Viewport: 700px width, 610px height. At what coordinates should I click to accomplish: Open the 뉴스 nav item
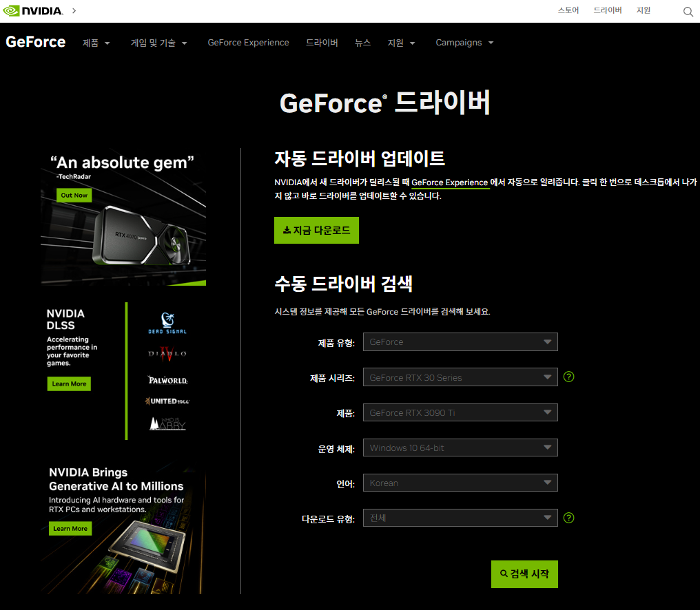coord(362,43)
